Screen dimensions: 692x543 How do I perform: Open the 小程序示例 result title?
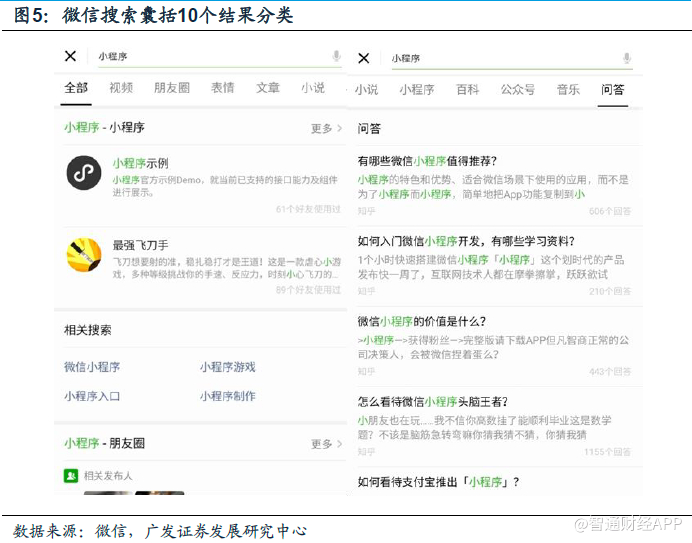(x=140, y=163)
